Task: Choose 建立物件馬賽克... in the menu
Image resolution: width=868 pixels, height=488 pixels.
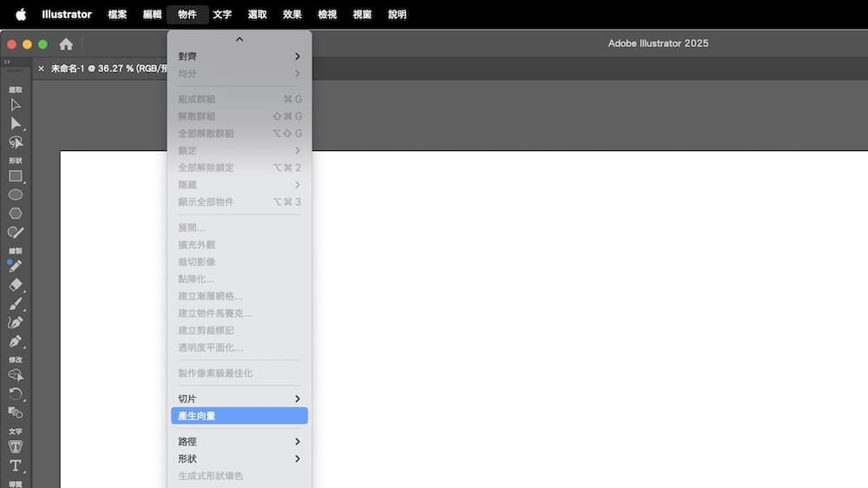Action: tap(240, 313)
